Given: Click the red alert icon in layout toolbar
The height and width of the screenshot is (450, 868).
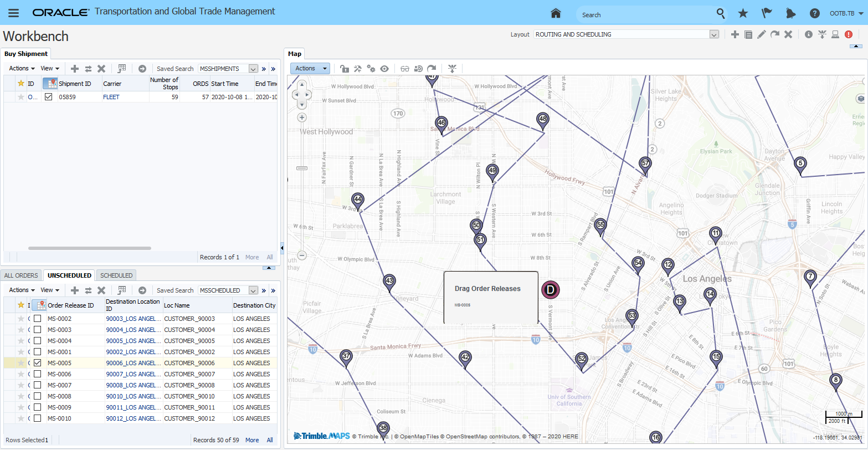Looking at the screenshot, I should click(x=849, y=34).
